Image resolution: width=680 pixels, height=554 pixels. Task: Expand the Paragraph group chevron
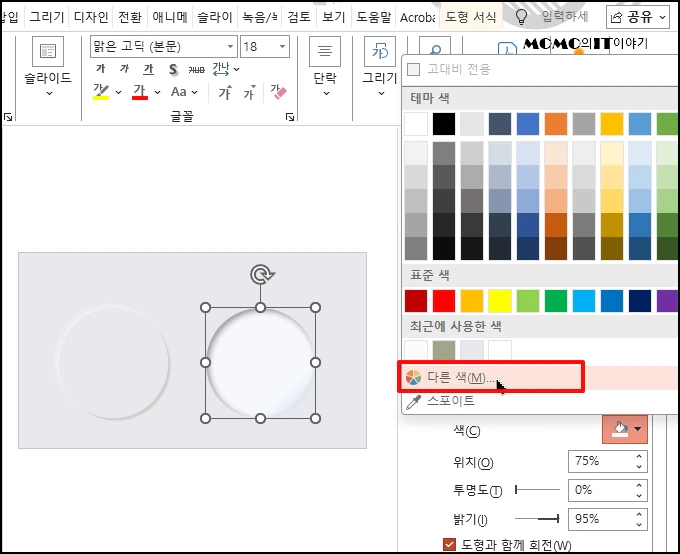326,93
